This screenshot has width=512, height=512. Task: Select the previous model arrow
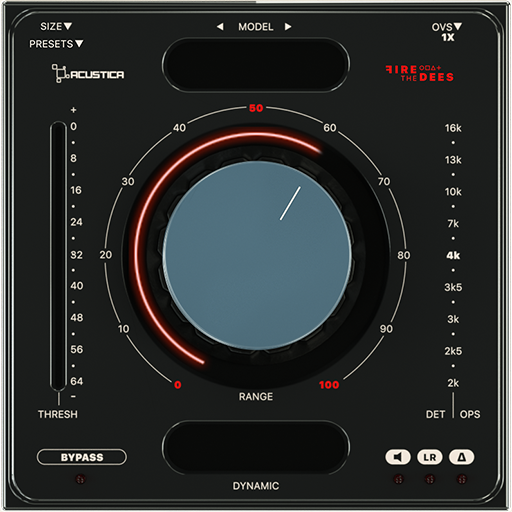pos(220,27)
